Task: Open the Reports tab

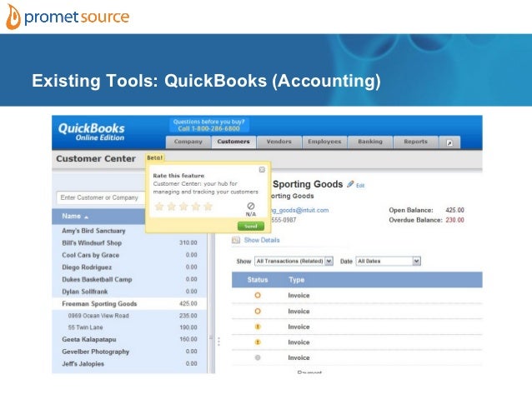Action: pos(415,142)
